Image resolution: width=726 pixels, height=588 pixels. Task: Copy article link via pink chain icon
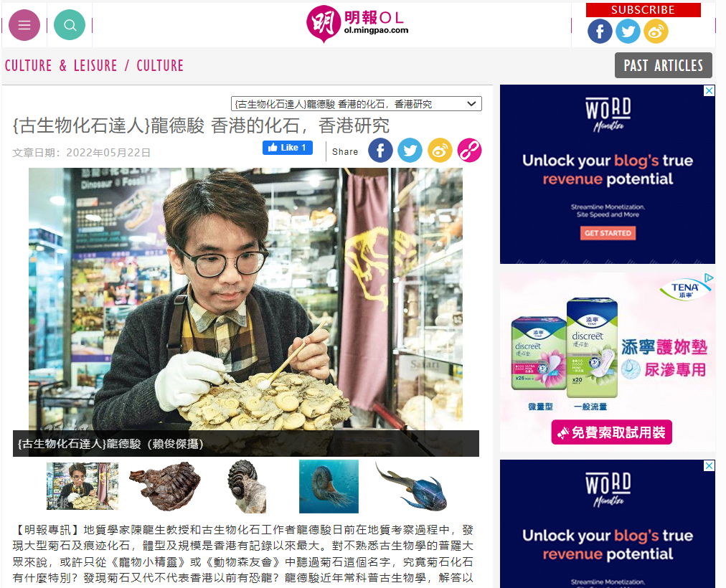click(x=469, y=151)
